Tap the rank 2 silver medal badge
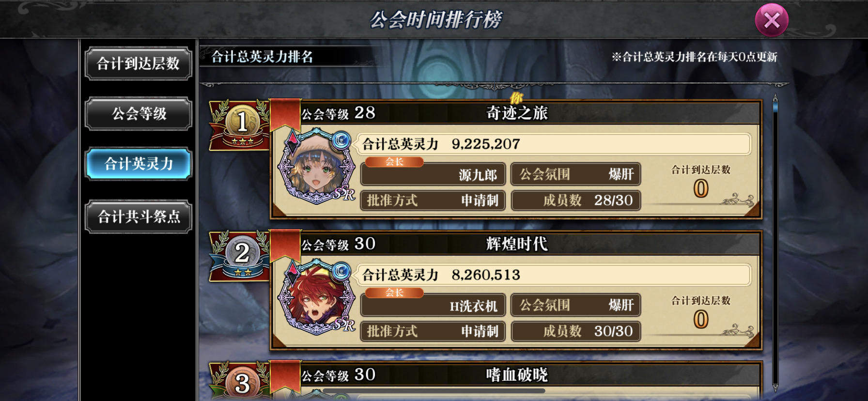The height and width of the screenshot is (401, 868). (241, 255)
